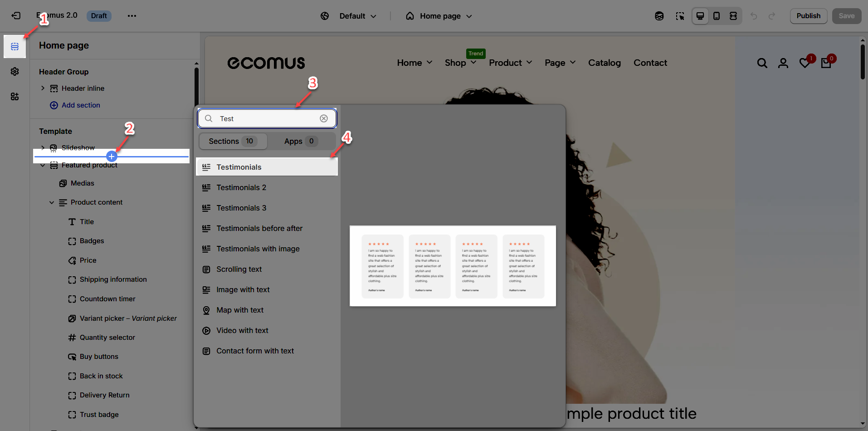This screenshot has width=868, height=431.
Task: Click the wishlist heart icon in the preview
Action: pos(805,63)
